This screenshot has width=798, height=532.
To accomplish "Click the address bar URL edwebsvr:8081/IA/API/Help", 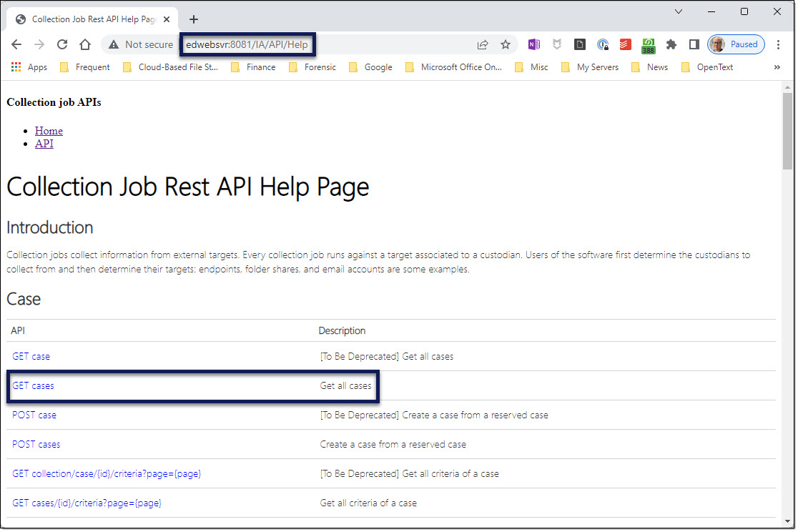I will coord(247,45).
